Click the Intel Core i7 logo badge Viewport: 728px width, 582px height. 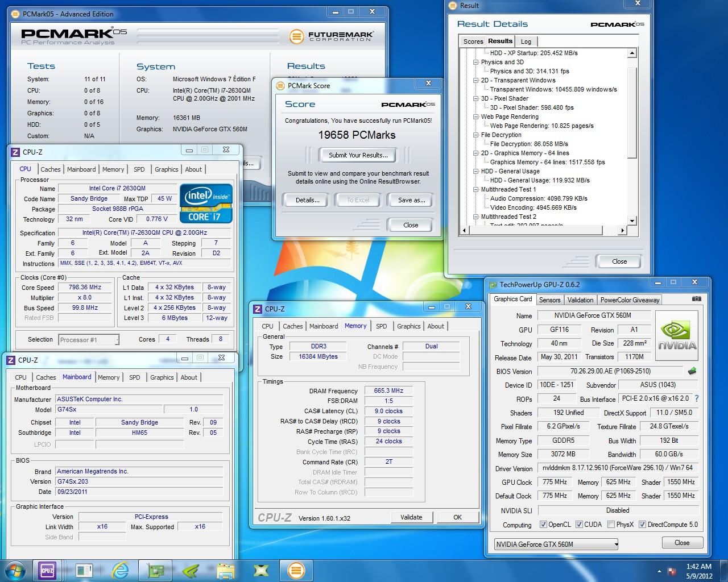pyautogui.click(x=206, y=203)
